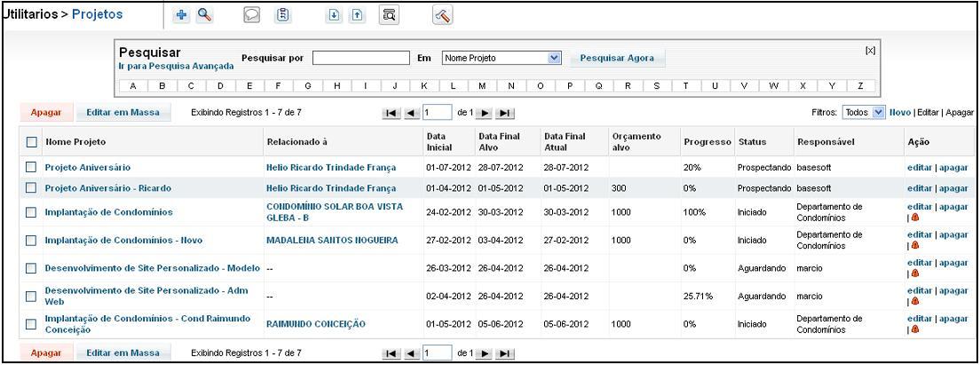
Task: Click the export document up-arrow icon
Action: point(356,16)
